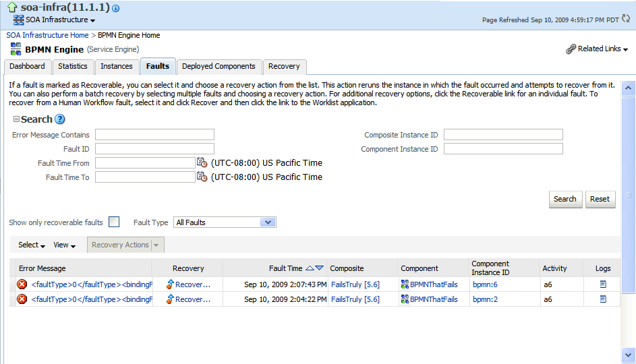Click the info icon next to soa-infra(11.1.1)
Screen dimensions: 636x364
pyautogui.click(x=115, y=8)
